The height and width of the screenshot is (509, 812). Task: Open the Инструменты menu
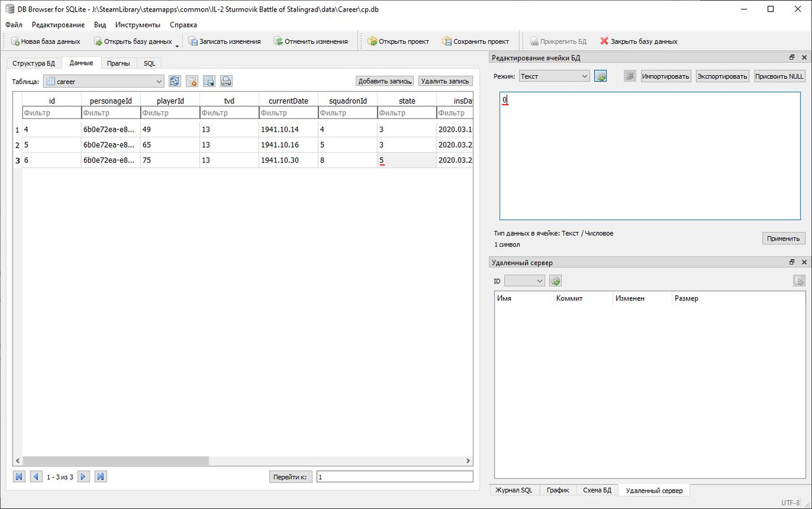137,25
